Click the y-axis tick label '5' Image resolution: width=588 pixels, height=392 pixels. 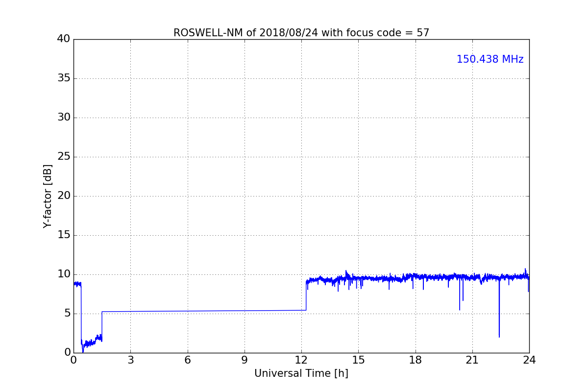(x=67, y=314)
